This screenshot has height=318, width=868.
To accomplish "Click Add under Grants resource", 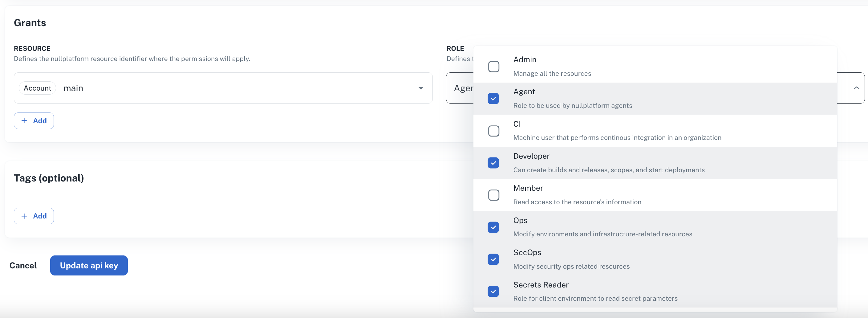I will coord(34,121).
